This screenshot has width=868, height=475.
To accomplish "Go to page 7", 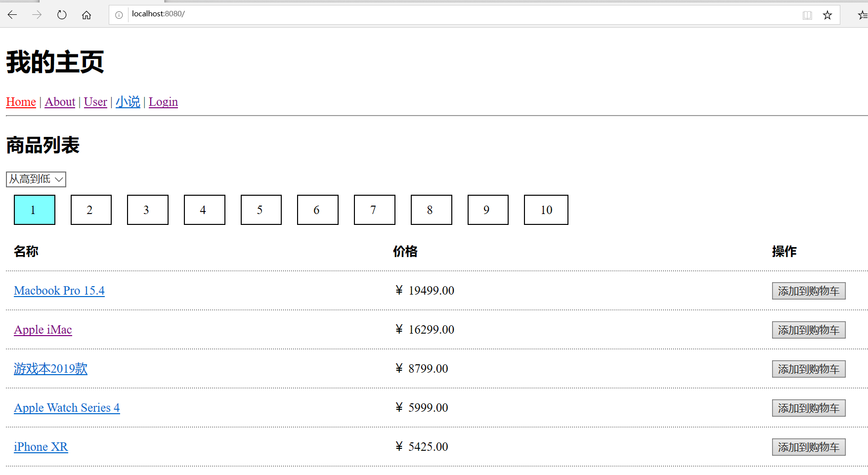I will [x=375, y=210].
